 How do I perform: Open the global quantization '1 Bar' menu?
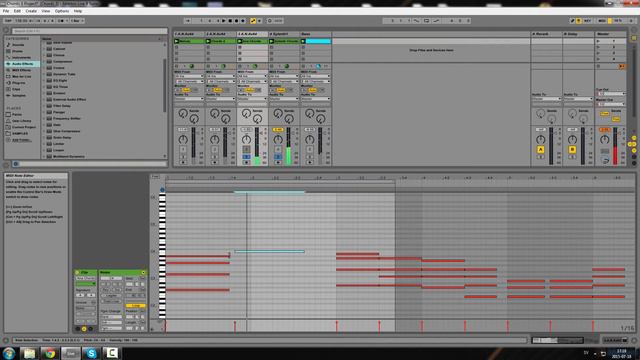(x=77, y=21)
